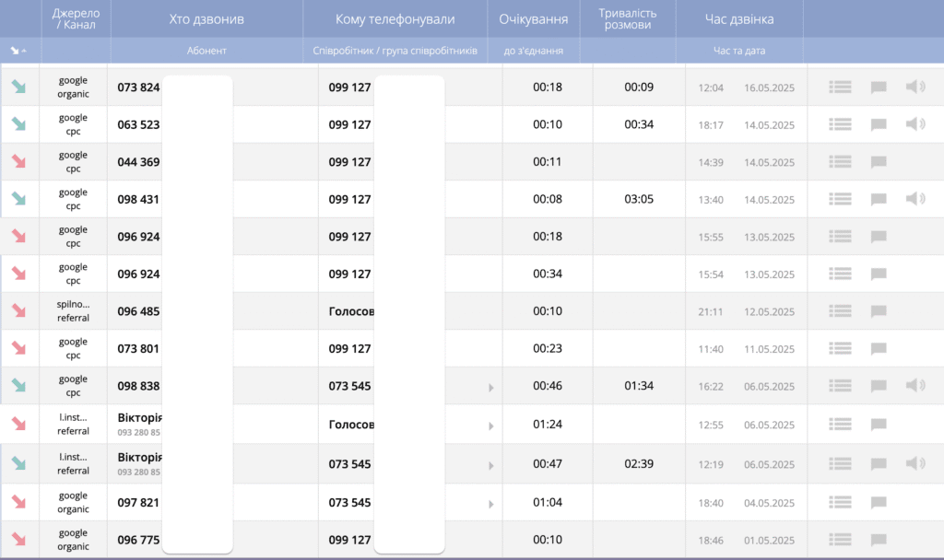
Task: Click the call-type sort arrow in header
Action: click(18, 51)
